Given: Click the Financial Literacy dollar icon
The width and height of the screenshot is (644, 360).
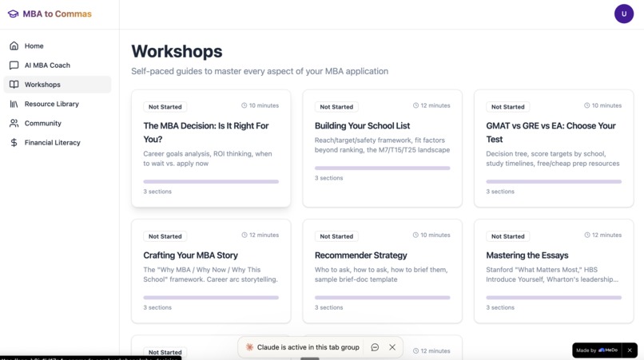Looking at the screenshot, I should (14, 142).
